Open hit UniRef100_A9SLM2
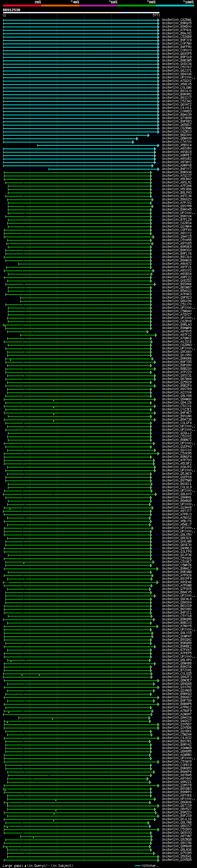This screenshot has width=197, height=868. point(176,183)
